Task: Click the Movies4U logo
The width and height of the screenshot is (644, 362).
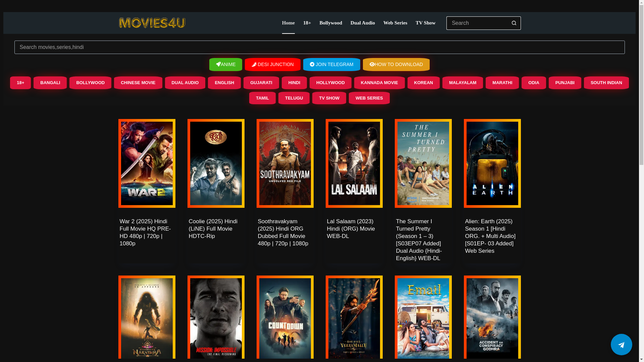Action: tap(152, 23)
